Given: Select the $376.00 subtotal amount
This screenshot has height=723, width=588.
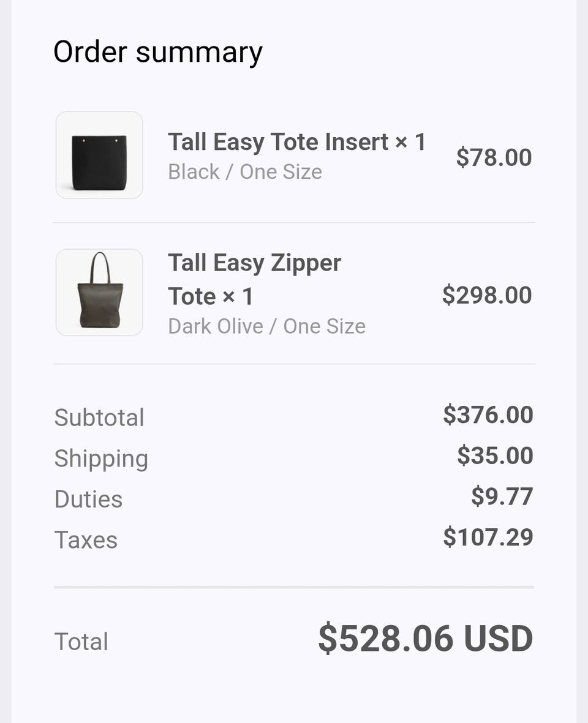Looking at the screenshot, I should point(488,414).
